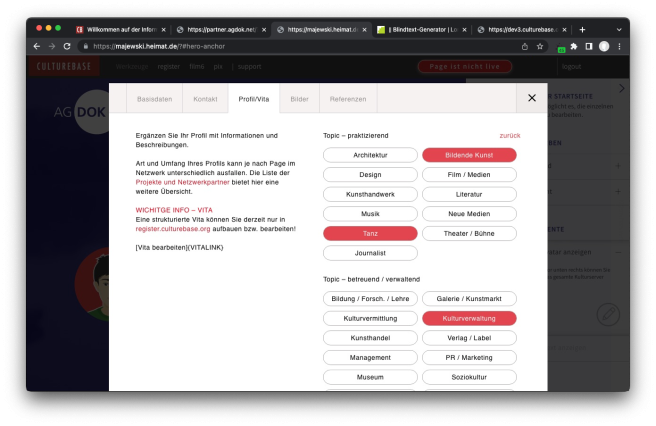Click the browser back arrow
Viewport: 656px width, 426px height.
coord(37,46)
